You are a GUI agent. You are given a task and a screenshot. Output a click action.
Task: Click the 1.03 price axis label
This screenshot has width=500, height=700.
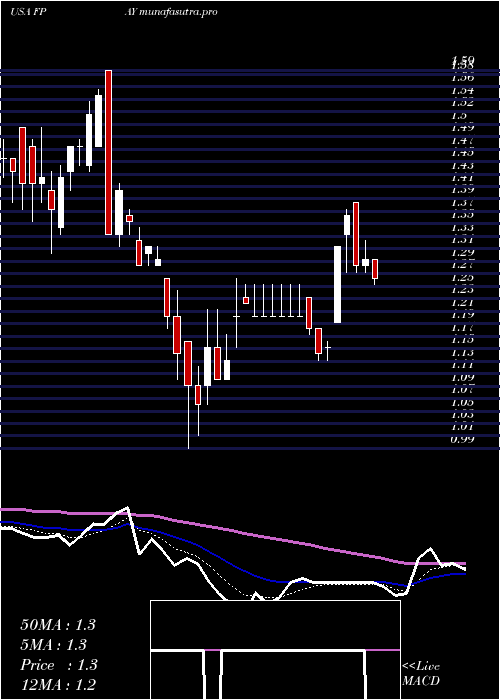tap(462, 415)
